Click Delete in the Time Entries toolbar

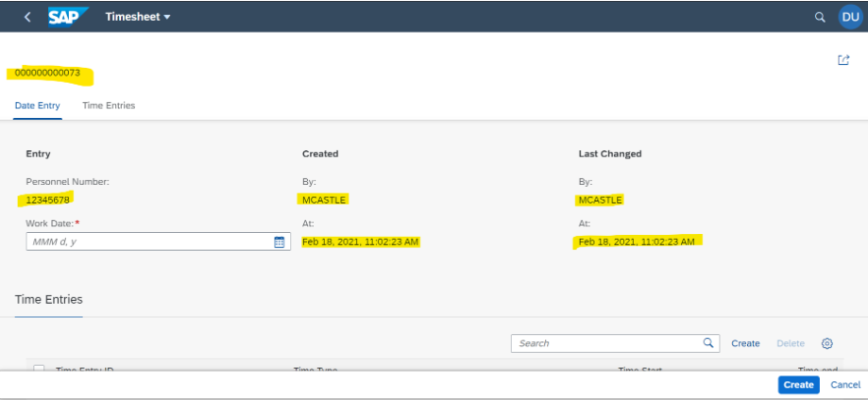point(791,343)
